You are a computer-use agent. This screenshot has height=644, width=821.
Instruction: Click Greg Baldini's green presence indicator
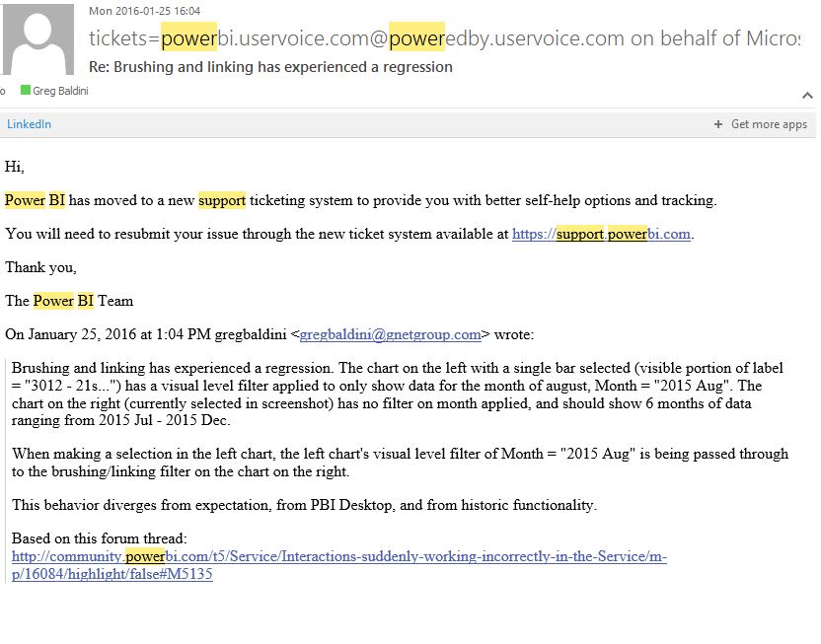25,90
